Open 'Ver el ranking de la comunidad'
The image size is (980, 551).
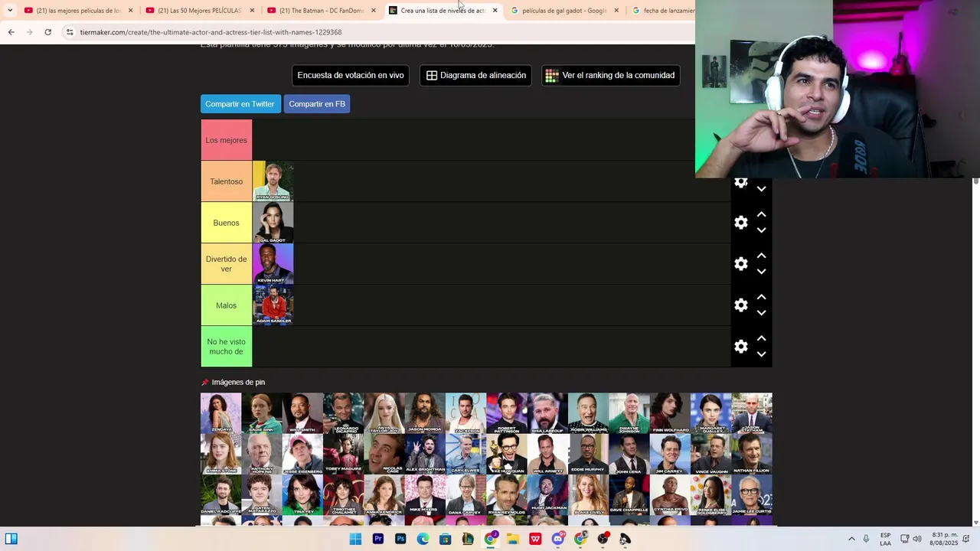tap(611, 75)
